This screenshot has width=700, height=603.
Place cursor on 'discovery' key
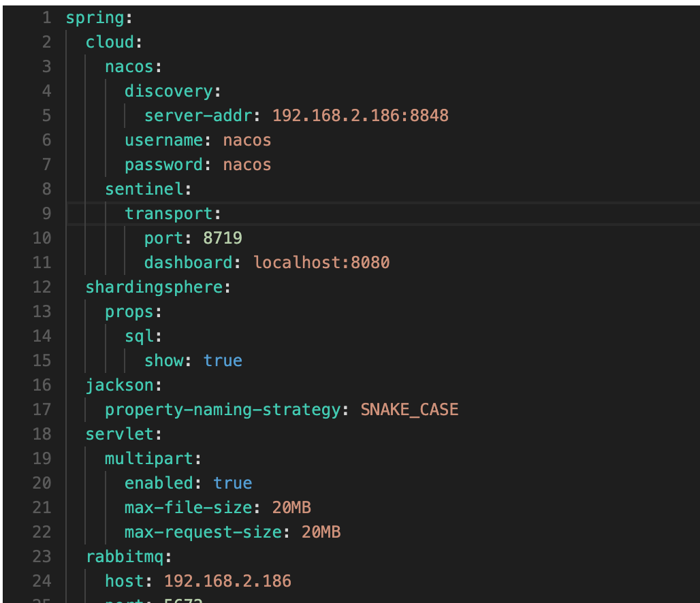click(x=169, y=91)
